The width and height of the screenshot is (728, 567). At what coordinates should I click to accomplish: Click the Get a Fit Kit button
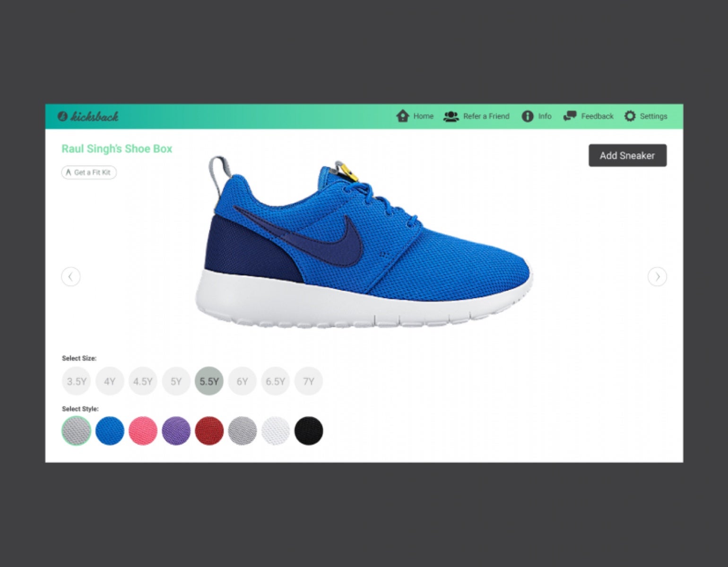click(89, 172)
